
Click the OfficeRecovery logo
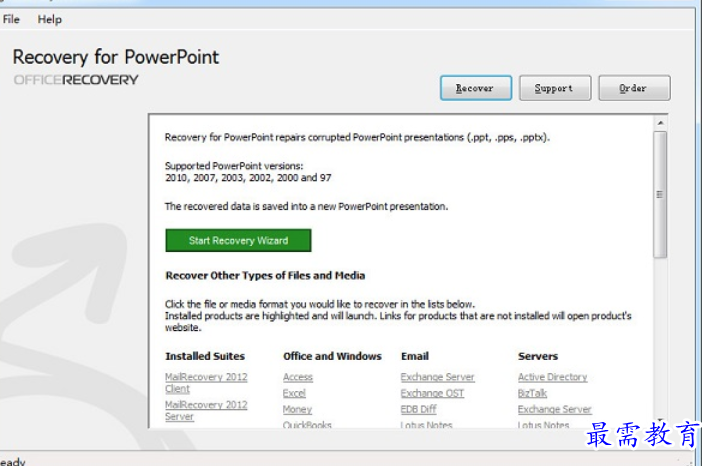[76, 80]
